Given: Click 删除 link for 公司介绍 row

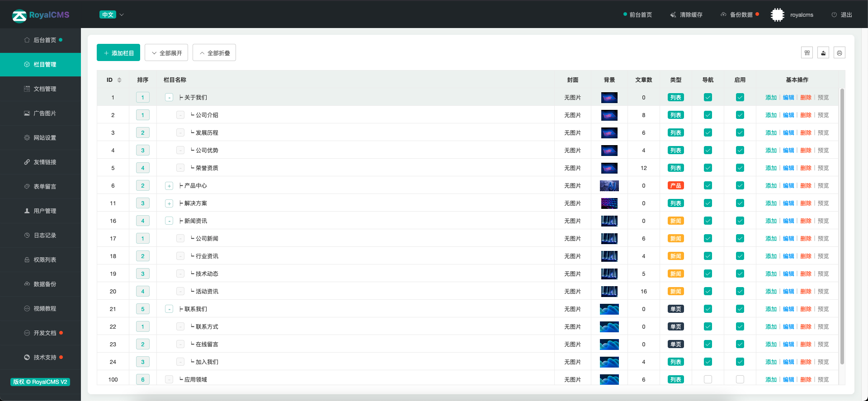Looking at the screenshot, I should pos(806,115).
